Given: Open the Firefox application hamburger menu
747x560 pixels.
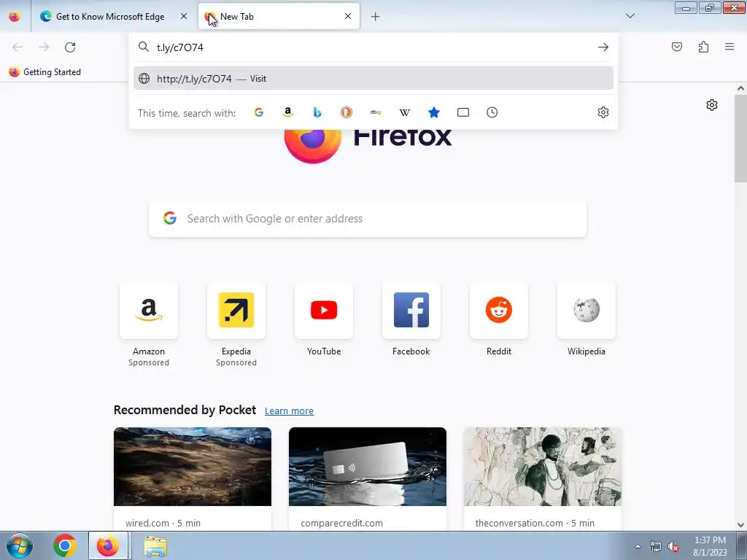Looking at the screenshot, I should click(729, 47).
